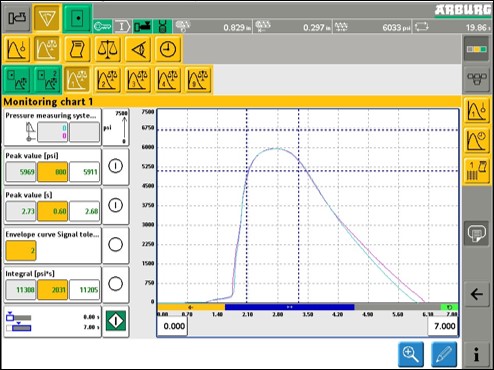Open the info button
The image size is (494, 370).
tap(477, 354)
